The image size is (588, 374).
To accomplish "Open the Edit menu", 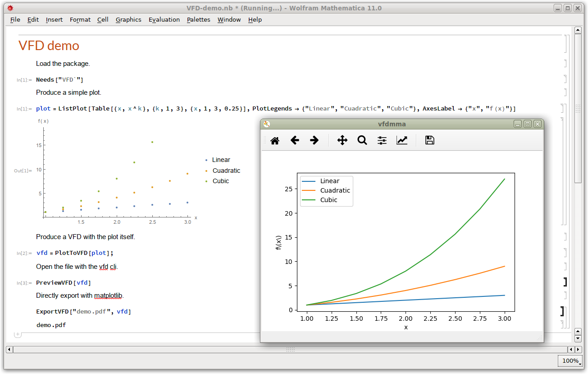I will tap(33, 19).
